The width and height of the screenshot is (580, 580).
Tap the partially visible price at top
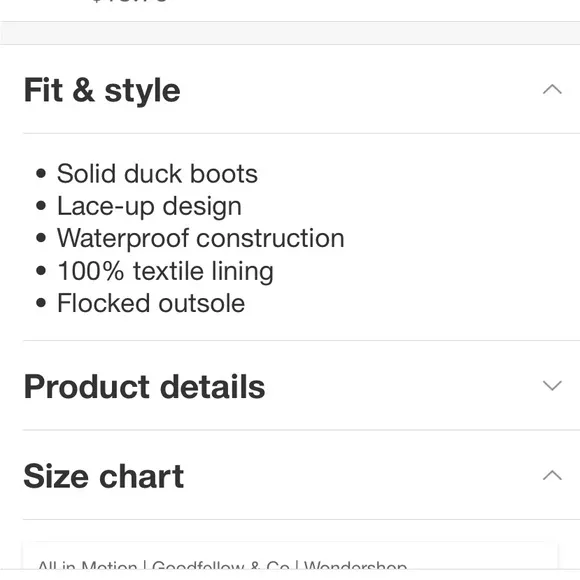coord(129,1)
